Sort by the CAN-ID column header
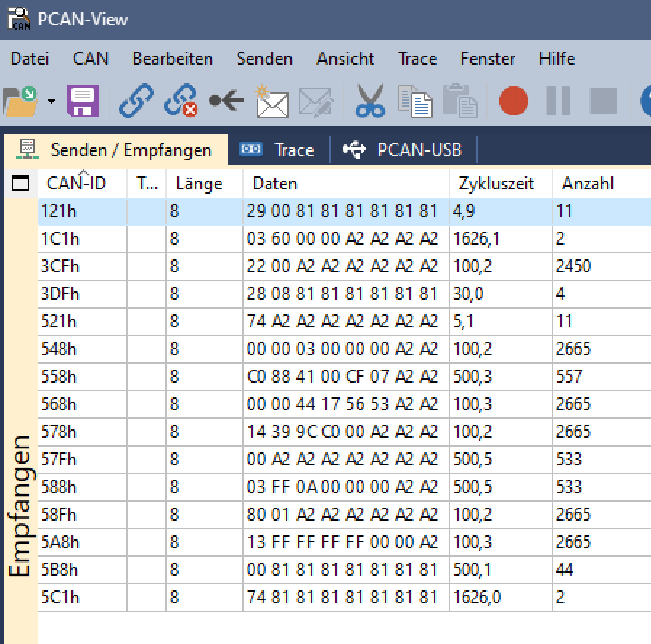The width and height of the screenshot is (651, 644). point(76,184)
